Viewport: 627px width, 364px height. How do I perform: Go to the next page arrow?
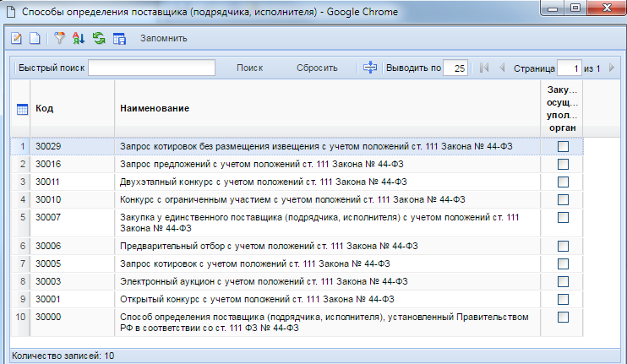(611, 68)
